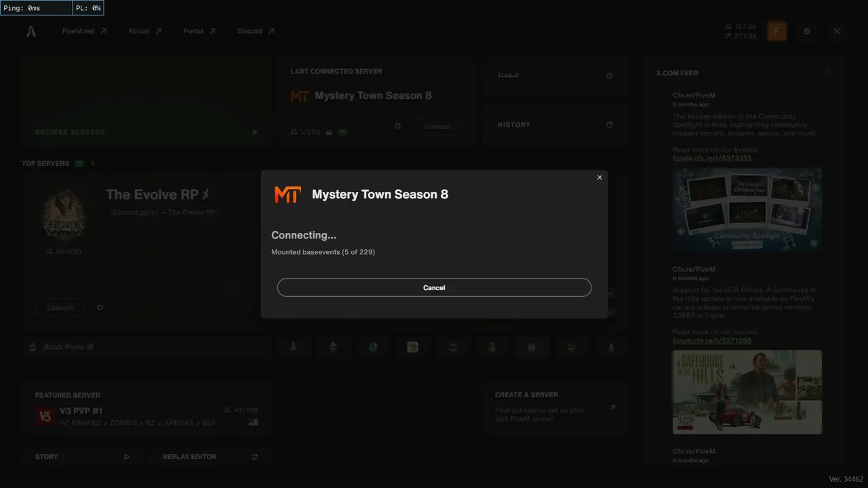This screenshot has height=488, width=868.
Task: Open the History tile label
Action: (514, 125)
